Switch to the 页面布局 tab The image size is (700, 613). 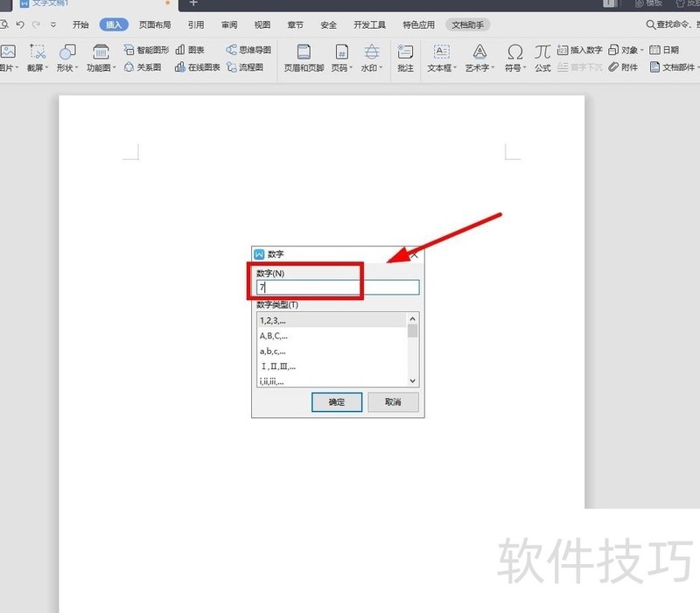tap(155, 25)
